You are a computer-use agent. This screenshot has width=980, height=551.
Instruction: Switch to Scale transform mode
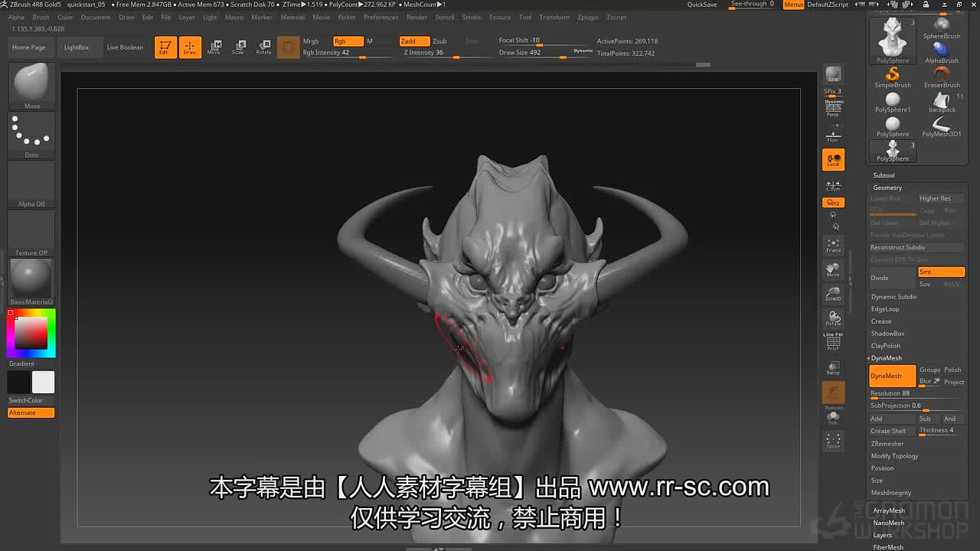pyautogui.click(x=239, y=47)
